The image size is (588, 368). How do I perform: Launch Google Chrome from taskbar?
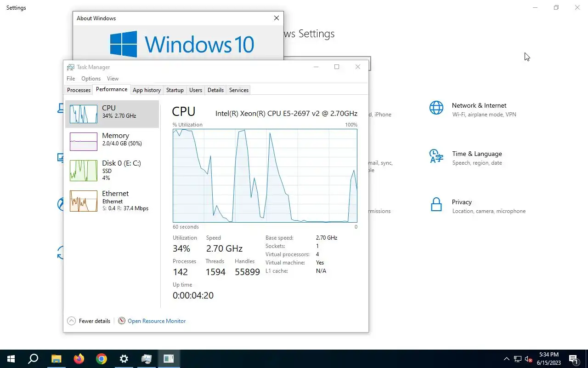pos(101,359)
